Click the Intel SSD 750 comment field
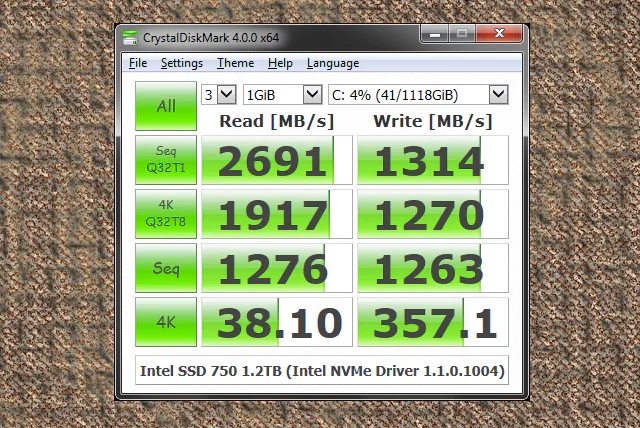Image resolution: width=640 pixels, height=428 pixels. pyautogui.click(x=322, y=370)
